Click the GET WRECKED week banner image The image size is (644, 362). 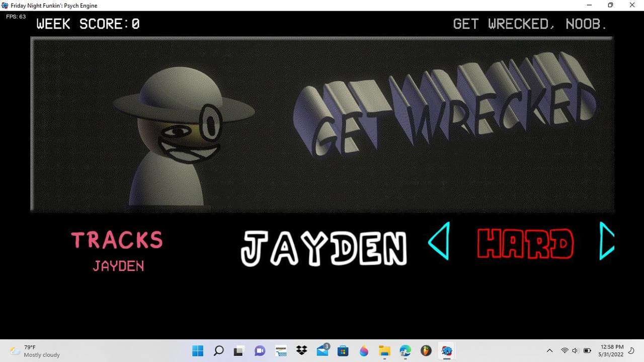click(322, 124)
